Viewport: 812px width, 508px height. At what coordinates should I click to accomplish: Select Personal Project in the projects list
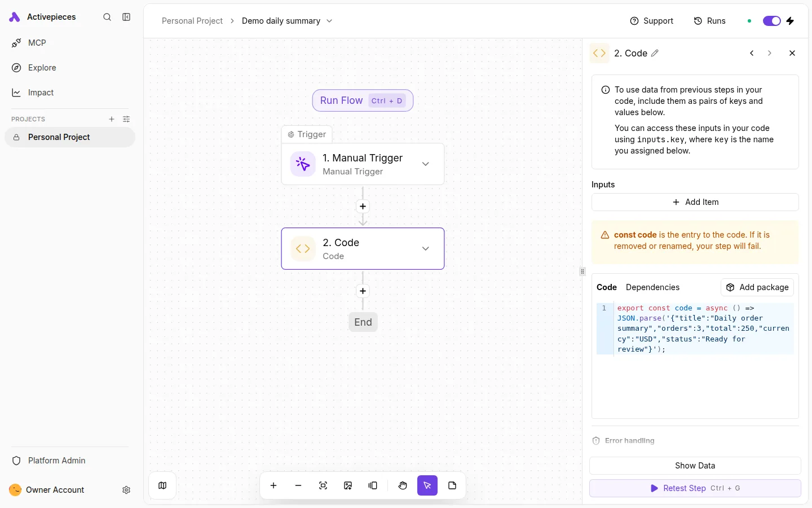70,137
